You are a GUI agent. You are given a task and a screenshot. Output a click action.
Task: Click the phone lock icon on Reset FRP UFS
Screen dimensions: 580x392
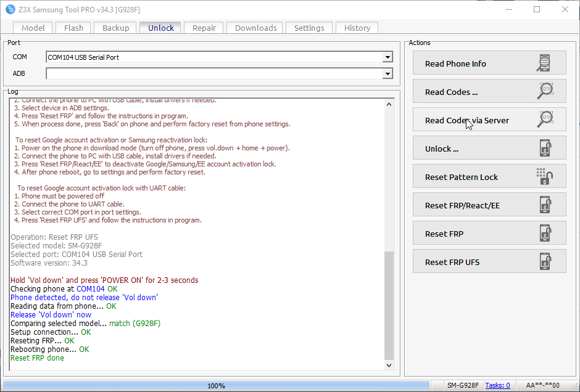(545, 261)
